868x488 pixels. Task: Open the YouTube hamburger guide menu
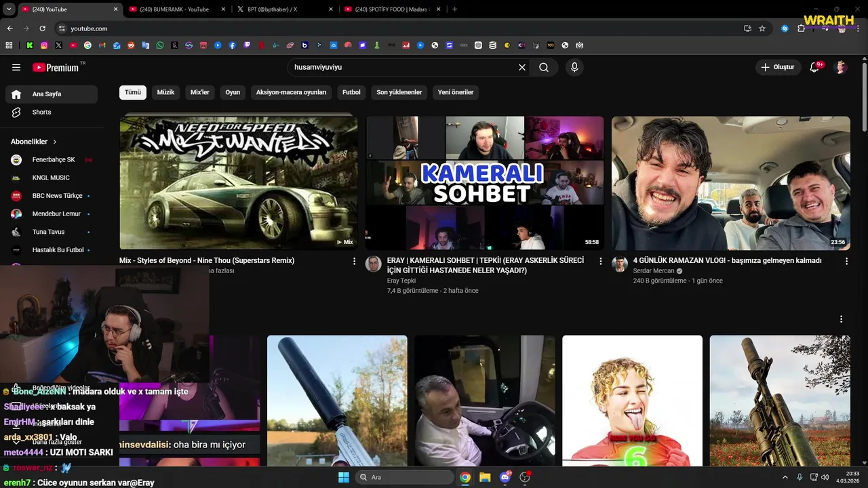(x=16, y=67)
